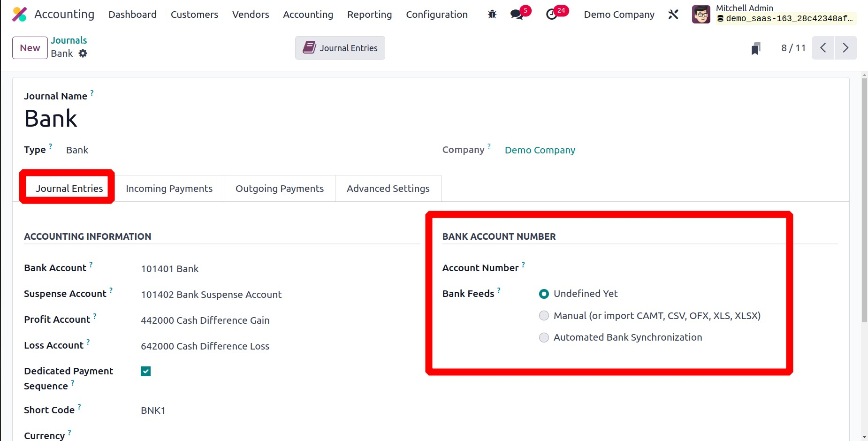The width and height of the screenshot is (868, 441).
Task: Open the Configuration menu
Action: click(436, 15)
